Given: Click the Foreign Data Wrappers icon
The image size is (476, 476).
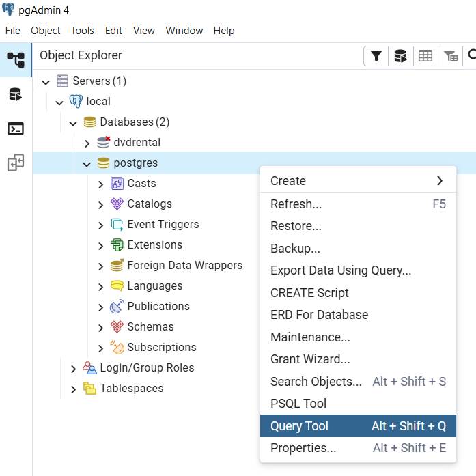Looking at the screenshot, I should [117, 266].
